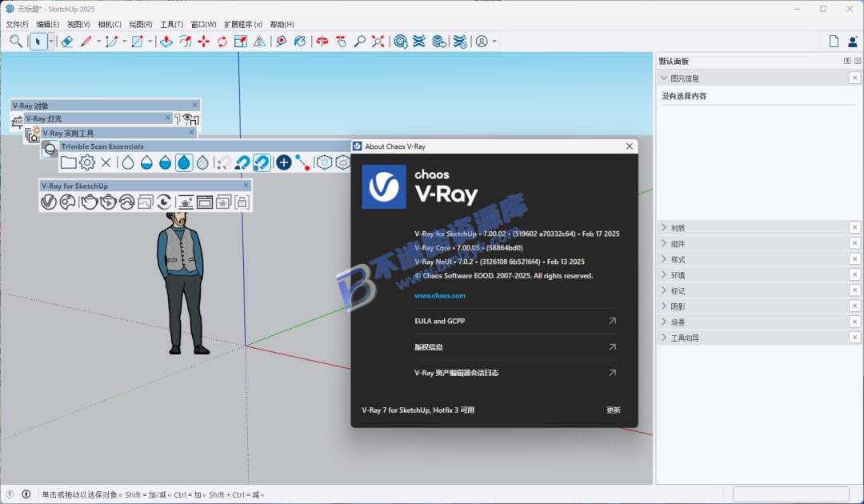Open 版权信息 entry in About dialog

(514, 347)
